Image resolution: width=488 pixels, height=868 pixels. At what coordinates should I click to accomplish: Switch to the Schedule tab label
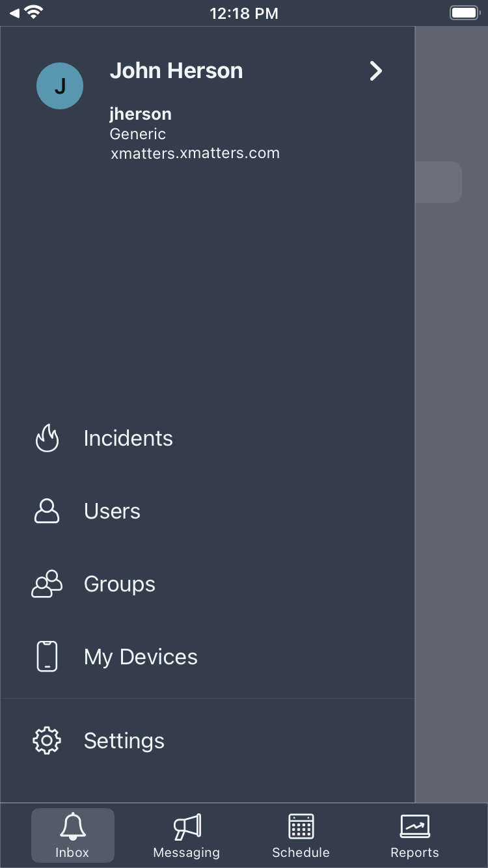coord(301,852)
